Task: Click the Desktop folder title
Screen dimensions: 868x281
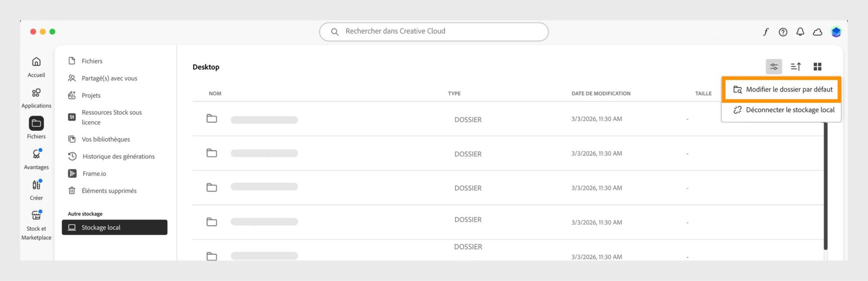Action: click(206, 67)
